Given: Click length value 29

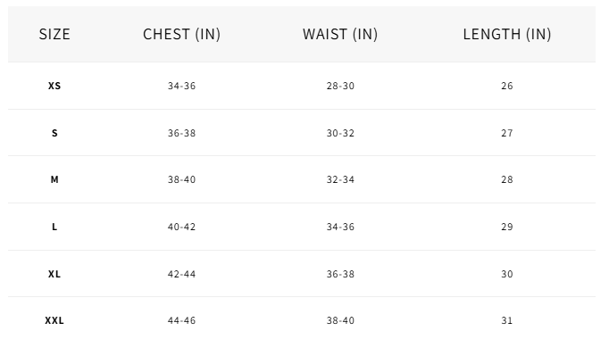Looking at the screenshot, I should point(507,227).
